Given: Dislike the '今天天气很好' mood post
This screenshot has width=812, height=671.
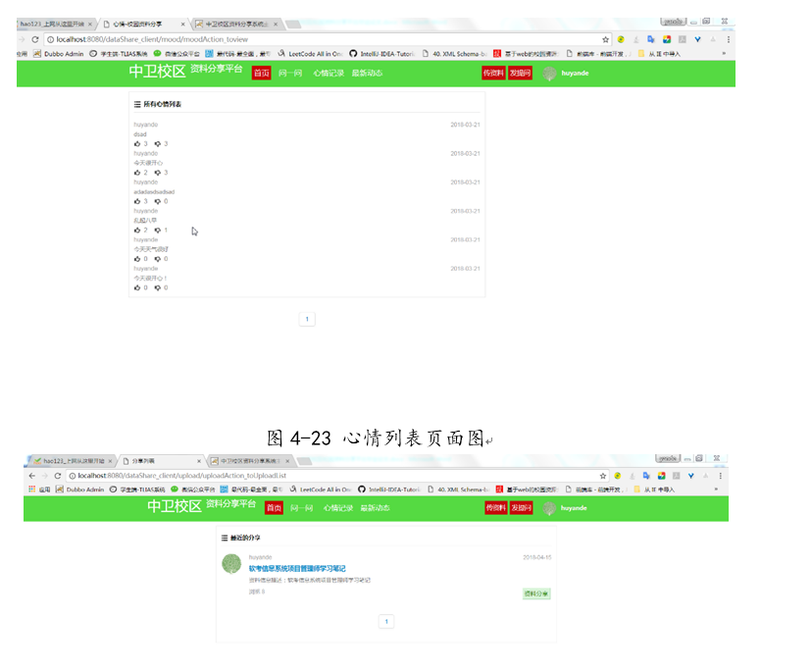Looking at the screenshot, I should 158,259.
